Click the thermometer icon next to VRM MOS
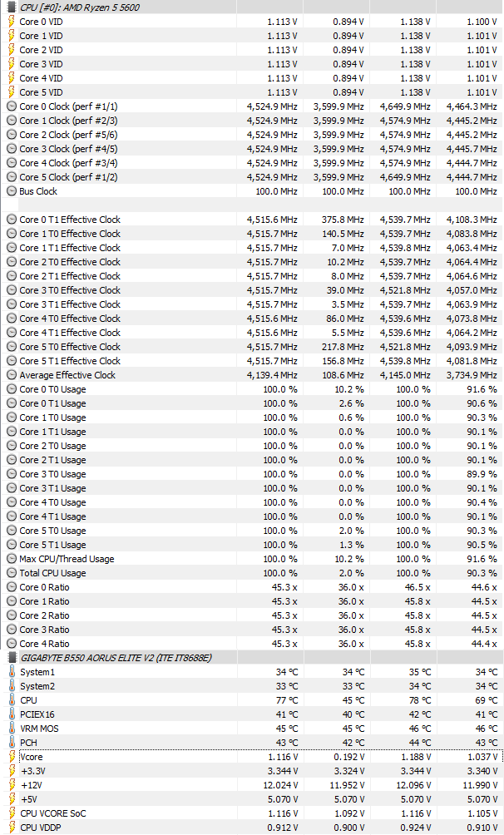Image resolution: width=504 pixels, height=835 pixels. 11,729
